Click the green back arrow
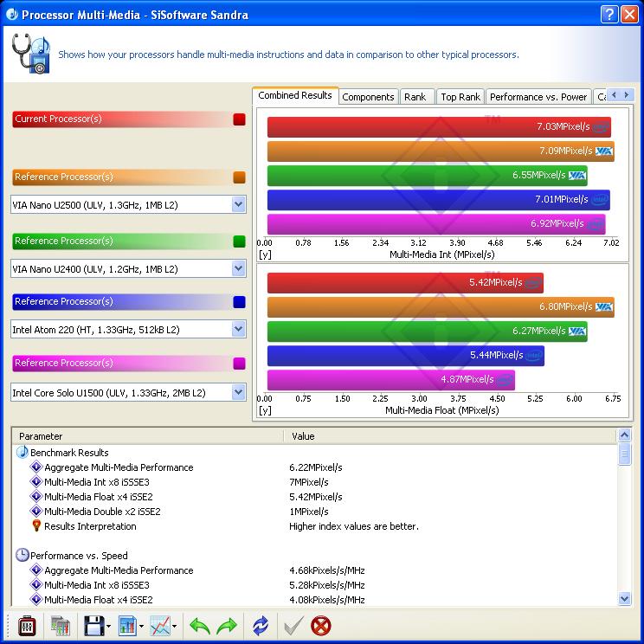Viewport: 644px width, 644px height. [200, 626]
